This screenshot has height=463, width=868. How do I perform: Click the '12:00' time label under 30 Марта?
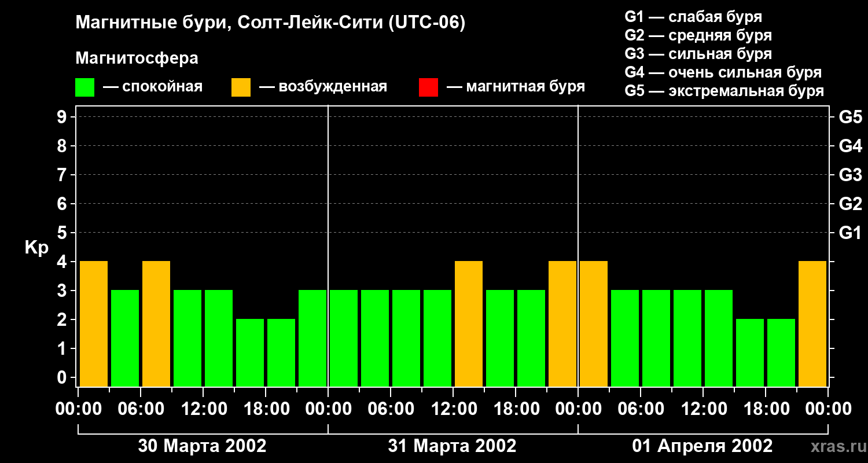pos(203,409)
